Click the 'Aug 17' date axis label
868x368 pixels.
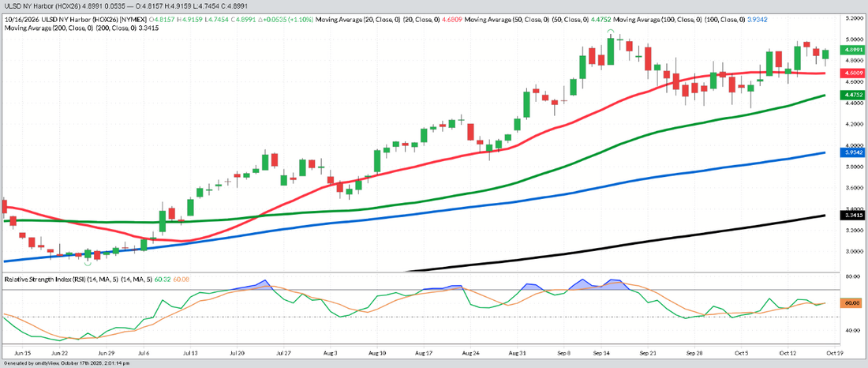click(x=423, y=351)
